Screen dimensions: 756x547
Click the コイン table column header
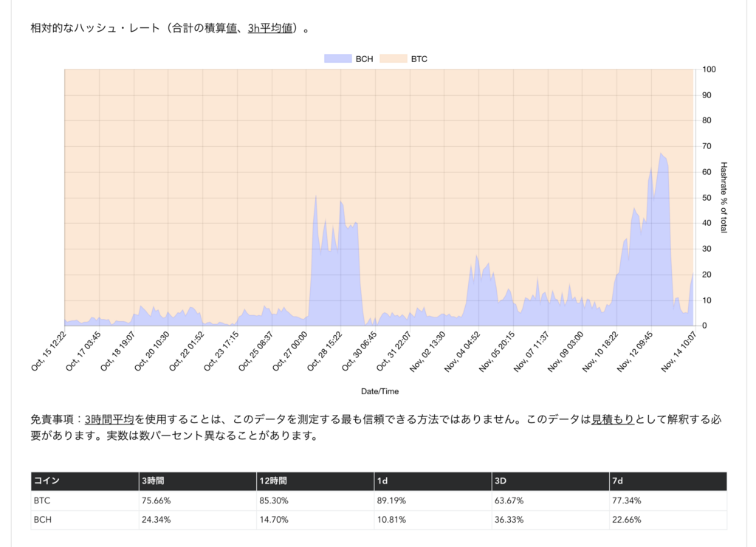85,481
